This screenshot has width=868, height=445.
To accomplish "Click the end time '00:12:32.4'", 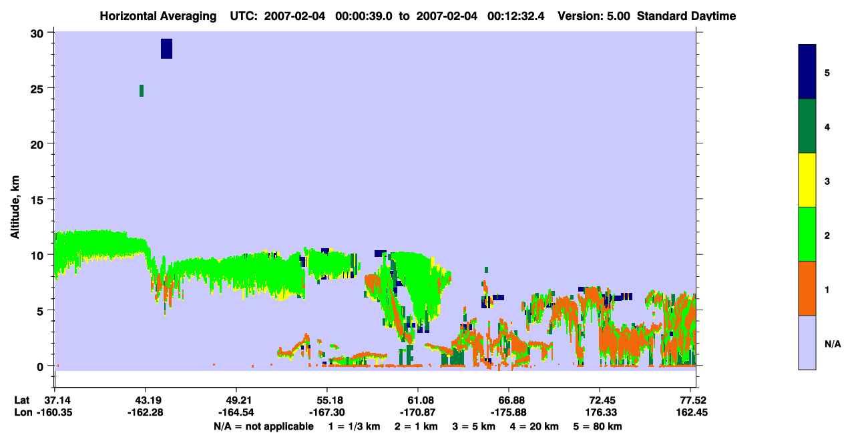I will [515, 16].
